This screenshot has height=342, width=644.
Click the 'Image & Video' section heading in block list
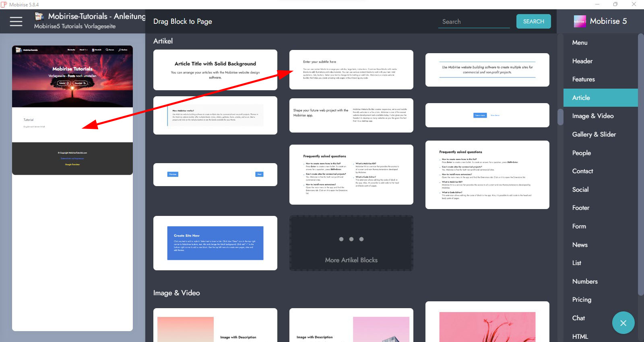tap(177, 293)
